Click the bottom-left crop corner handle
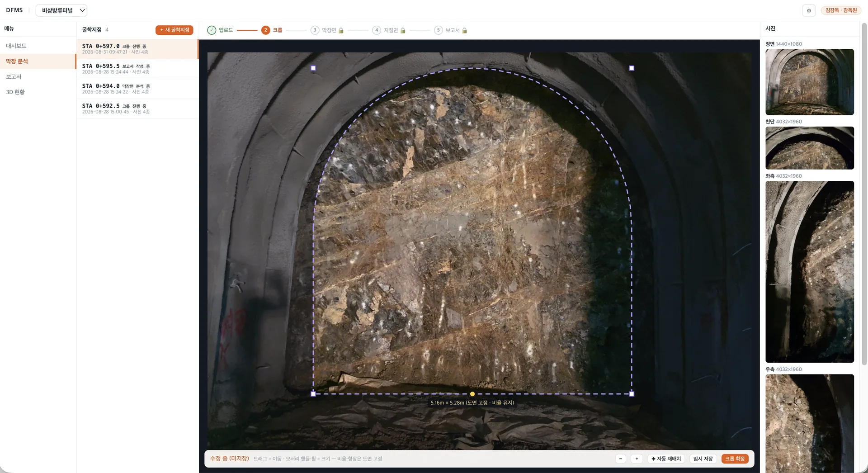868x473 pixels. point(313,394)
